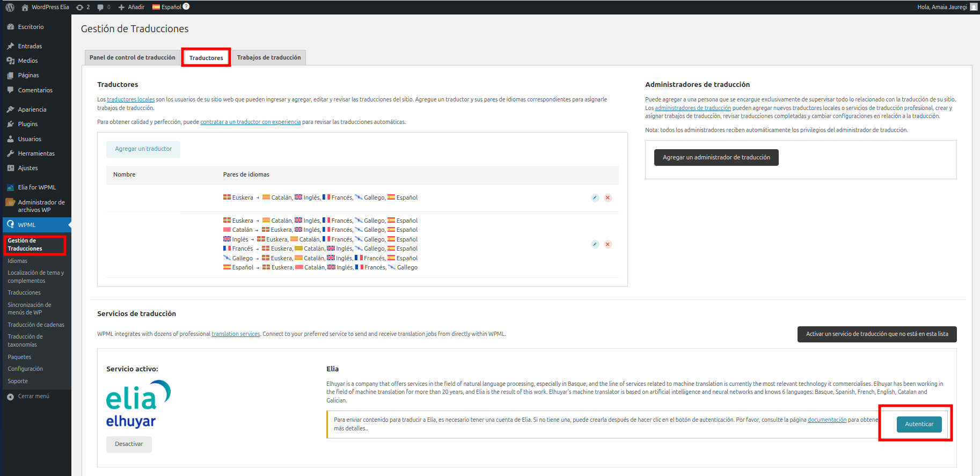Open the comments bubble icon in admin bar
This screenshot has width=980, height=476.
100,7
